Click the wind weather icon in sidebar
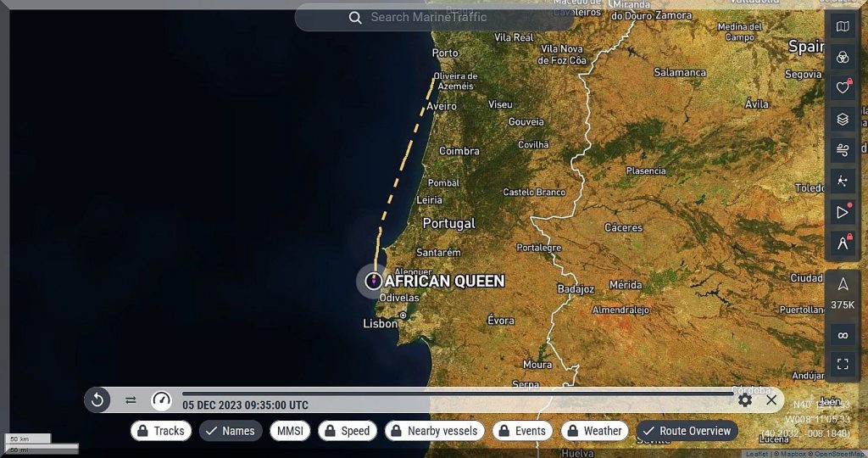Viewport: 868px width, 458px height. (842, 151)
